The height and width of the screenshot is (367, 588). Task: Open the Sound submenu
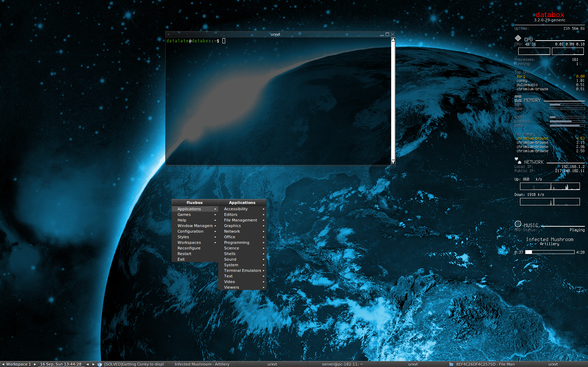(242, 259)
